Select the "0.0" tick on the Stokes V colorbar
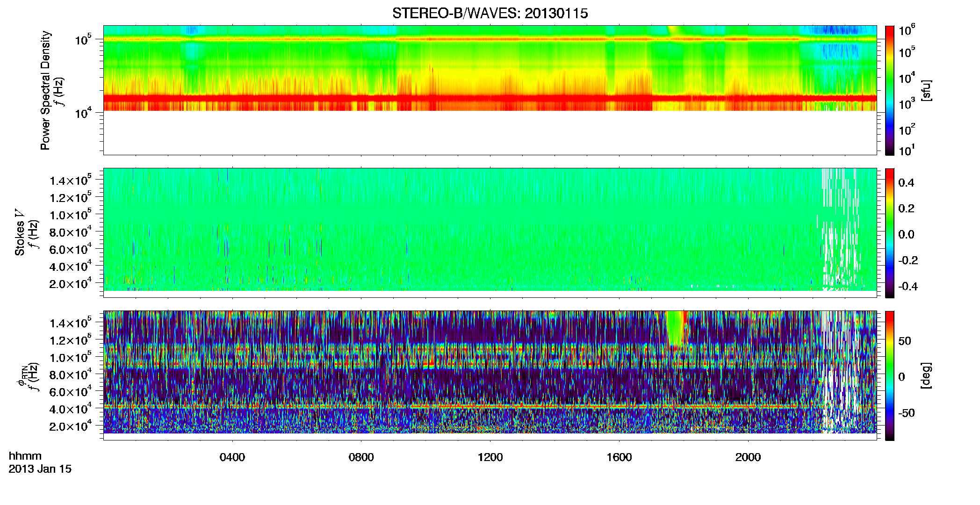980x505 pixels. coord(906,234)
